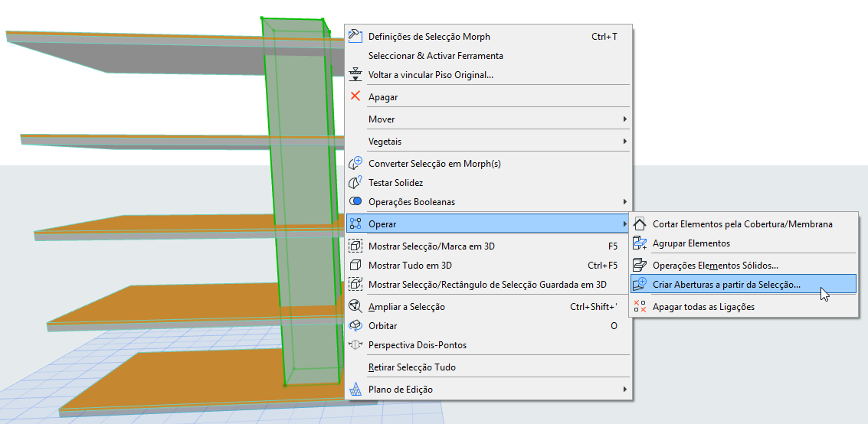Click the Orbitar orbit icon
The width and height of the screenshot is (868, 424).
click(x=355, y=325)
